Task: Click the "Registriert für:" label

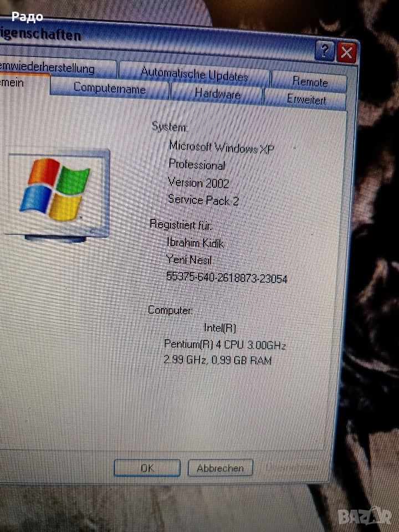Action: click(181, 225)
